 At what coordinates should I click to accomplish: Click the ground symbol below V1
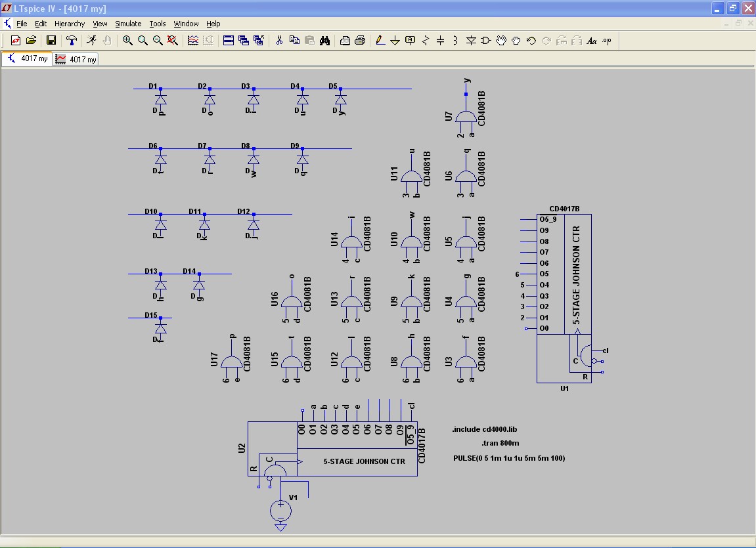280,527
